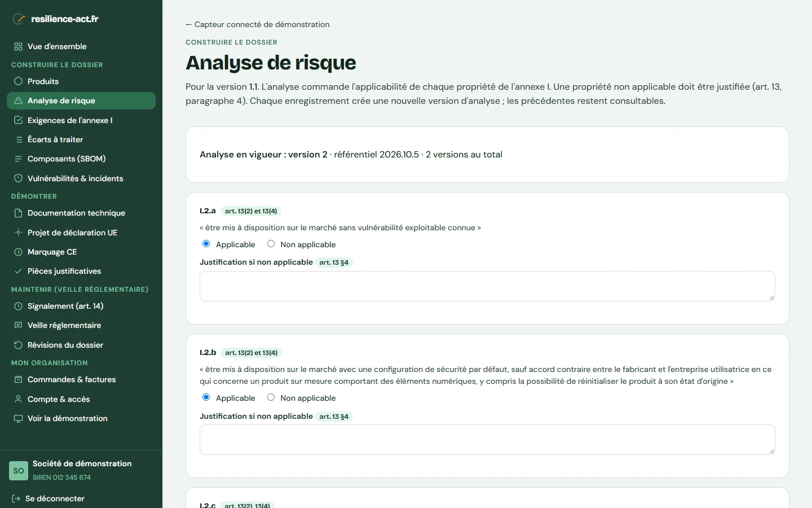Click the I.2.a art. 13(2) et 13(4) badge
Screen dimensions: 812x508
pos(251,211)
